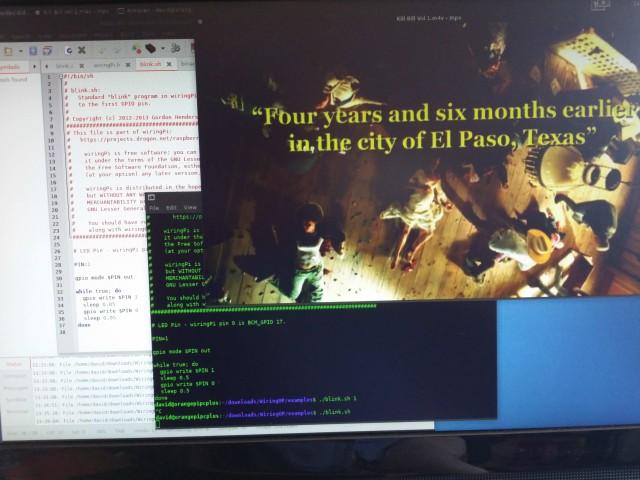
Task: Click the video player title bar text
Action: 429,18
